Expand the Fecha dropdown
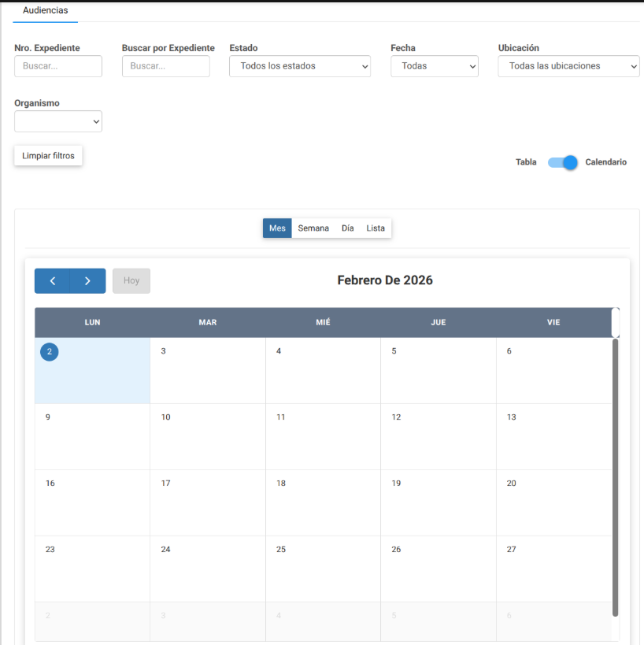Viewport: 644px width, 645px height. 434,66
